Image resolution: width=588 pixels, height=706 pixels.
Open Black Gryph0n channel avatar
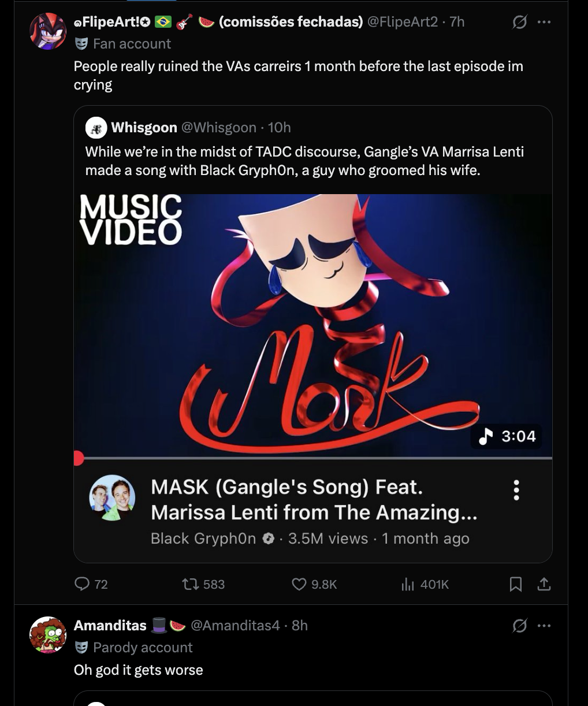pyautogui.click(x=112, y=497)
